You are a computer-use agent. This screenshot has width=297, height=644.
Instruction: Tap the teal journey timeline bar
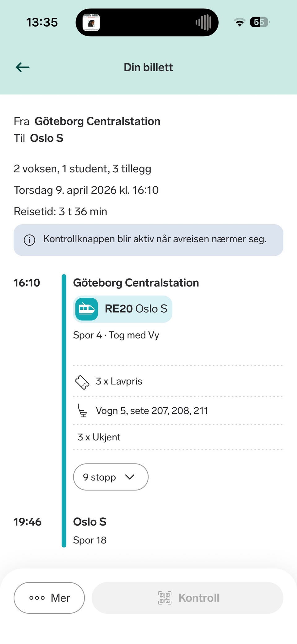(x=64, y=410)
